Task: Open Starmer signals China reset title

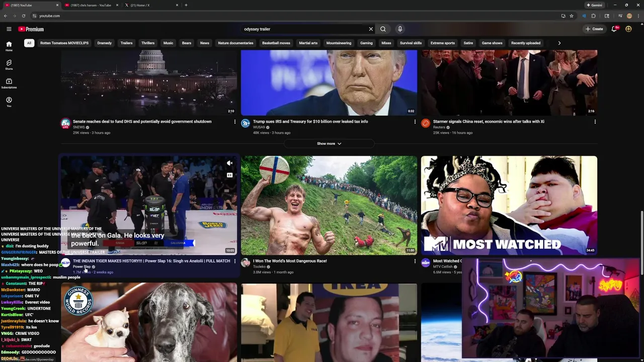Action: [489, 122]
